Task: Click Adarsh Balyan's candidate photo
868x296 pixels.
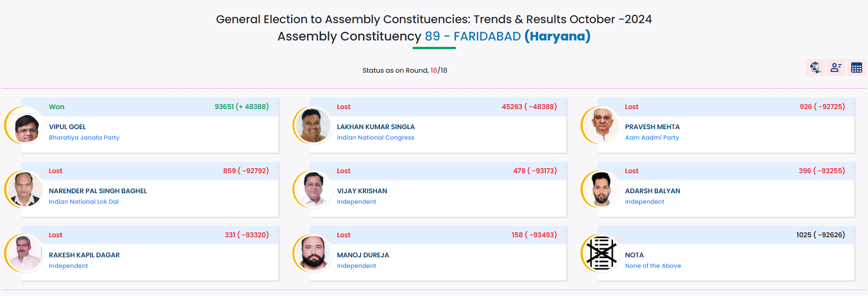Action: (x=601, y=190)
